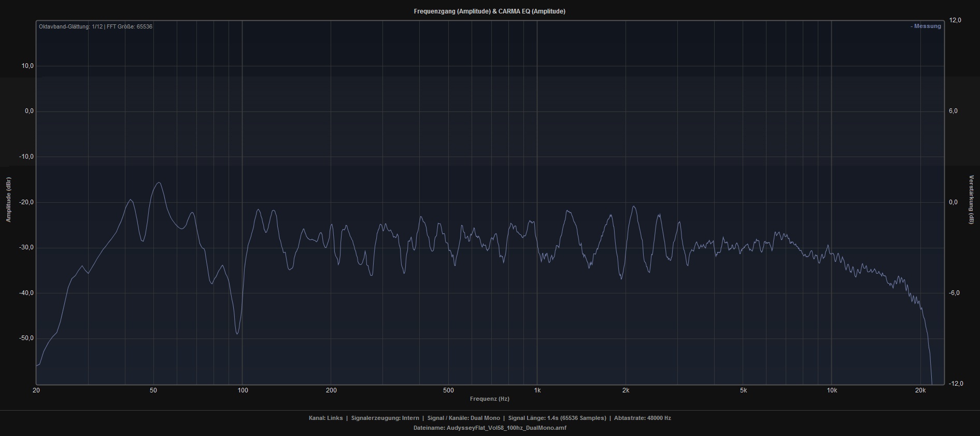Viewport: 980px width, 436px height.
Task: Click the Signal Länge: 1.4s footer text
Action: click(x=557, y=418)
